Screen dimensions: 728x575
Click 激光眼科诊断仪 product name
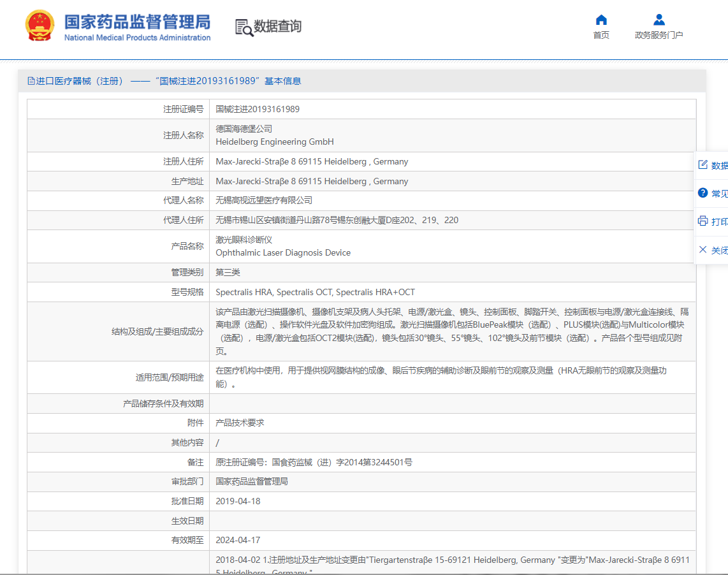244,240
